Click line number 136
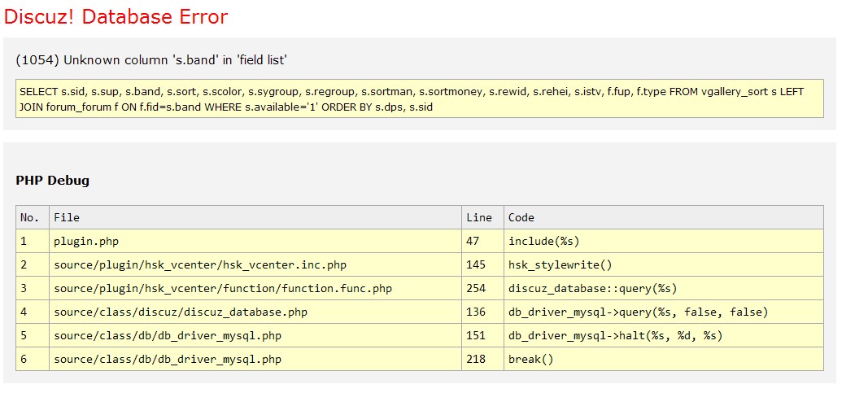Image resolution: width=868 pixels, height=393 pixels. tap(482, 312)
